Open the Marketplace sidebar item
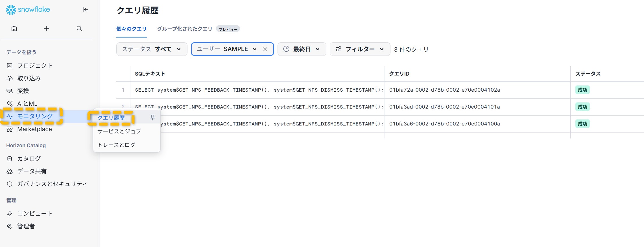 click(34, 129)
